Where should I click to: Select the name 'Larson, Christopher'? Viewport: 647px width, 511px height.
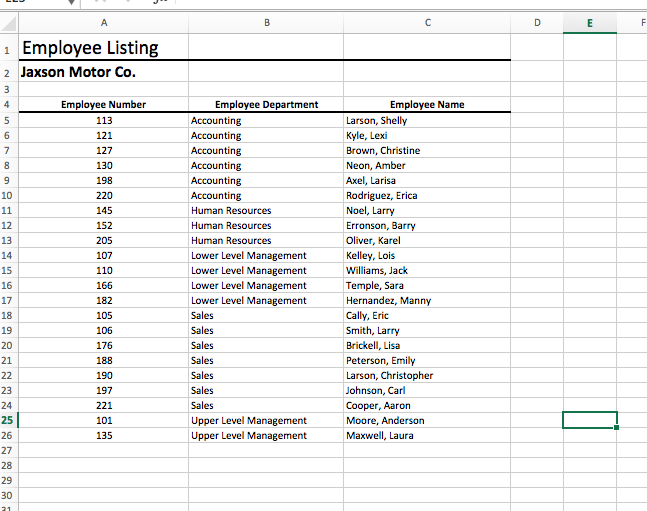tap(390, 375)
